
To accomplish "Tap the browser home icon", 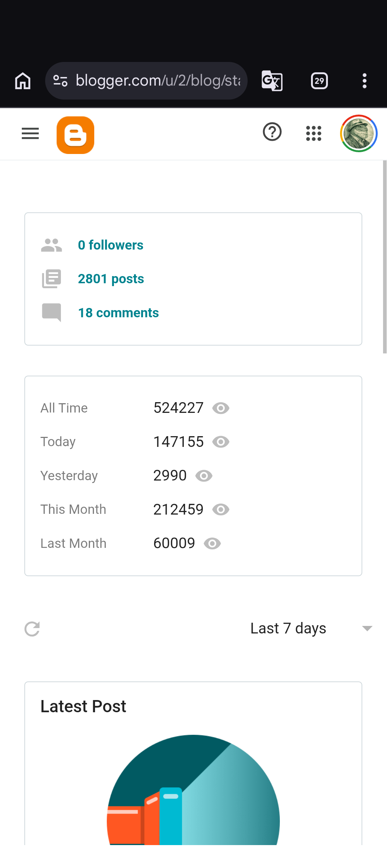I will point(23,81).
